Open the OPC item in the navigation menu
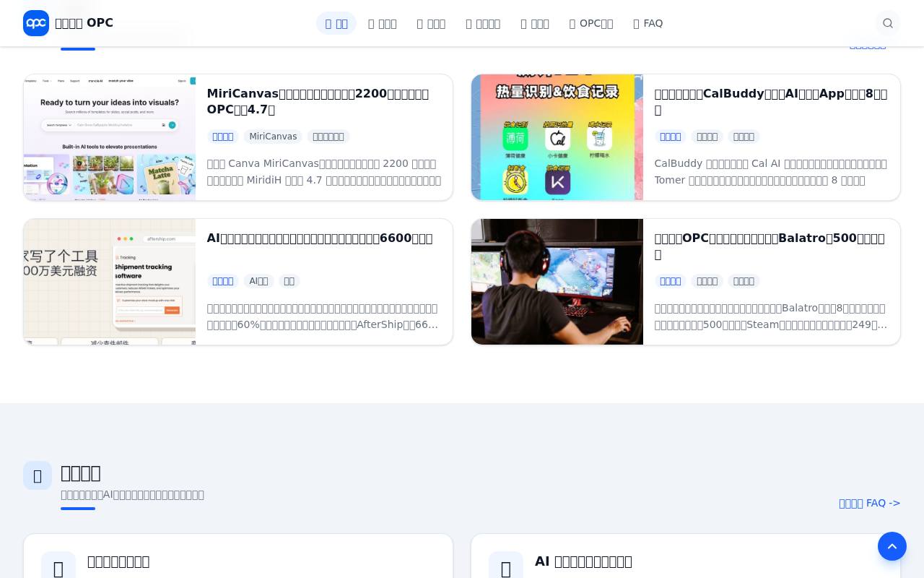Screen dimensions: 924x578 (591, 23)
